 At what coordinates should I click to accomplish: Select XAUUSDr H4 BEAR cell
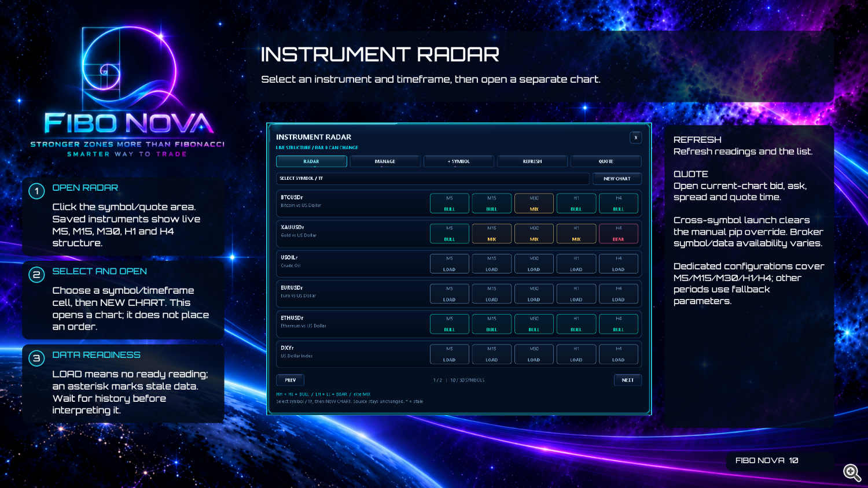pyautogui.click(x=619, y=234)
